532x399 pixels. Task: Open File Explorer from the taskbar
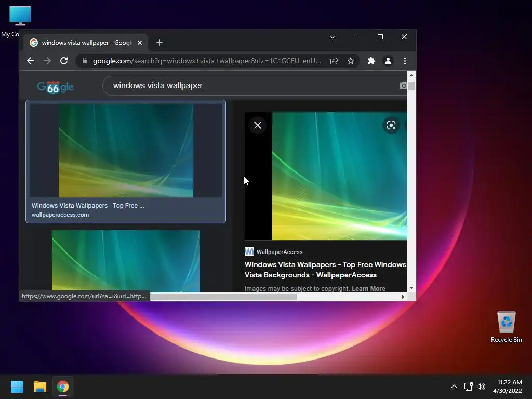tap(39, 387)
